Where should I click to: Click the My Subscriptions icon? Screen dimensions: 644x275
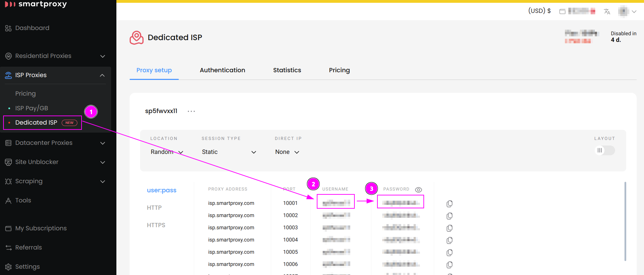click(8, 229)
